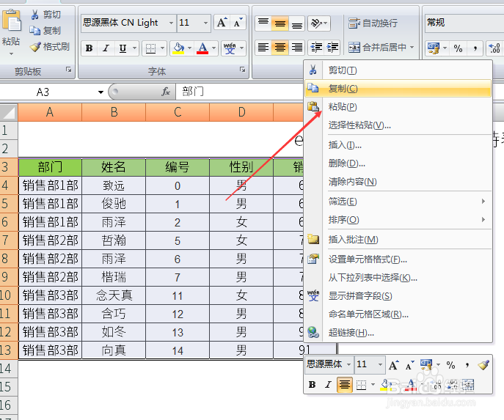This screenshot has width=504, height=420.
Task: Click the insert function fx button
Action: 166,92
